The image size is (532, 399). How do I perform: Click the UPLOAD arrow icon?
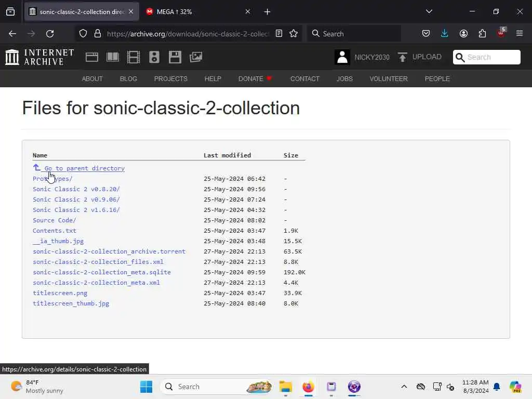point(403,57)
